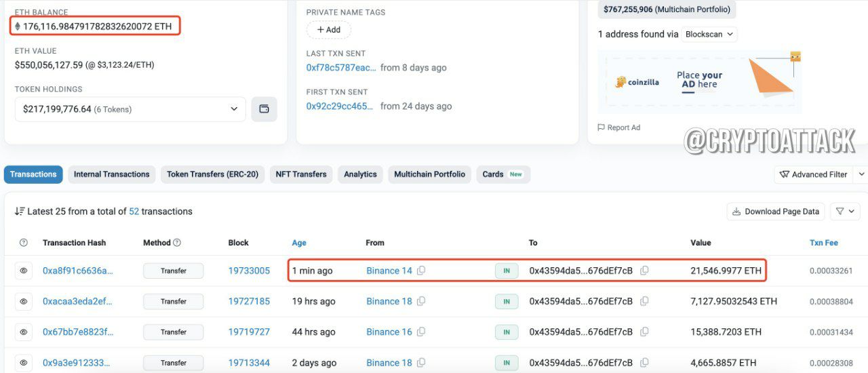Click the help icon in the table header

point(24,243)
